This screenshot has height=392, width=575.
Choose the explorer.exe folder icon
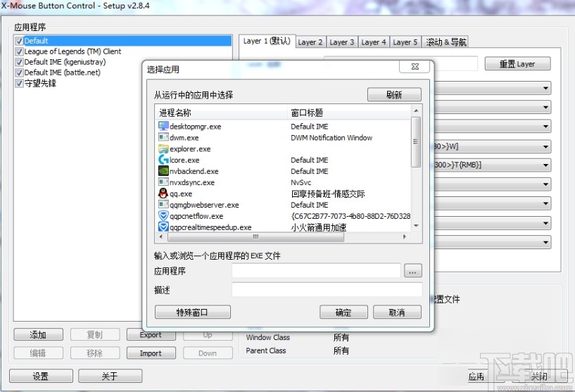point(163,149)
